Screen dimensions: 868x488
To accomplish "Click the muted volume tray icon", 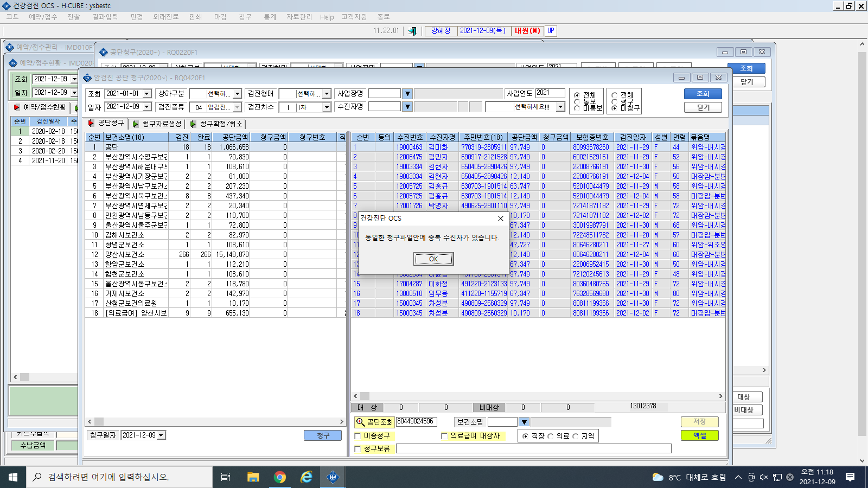I will coord(764,477).
